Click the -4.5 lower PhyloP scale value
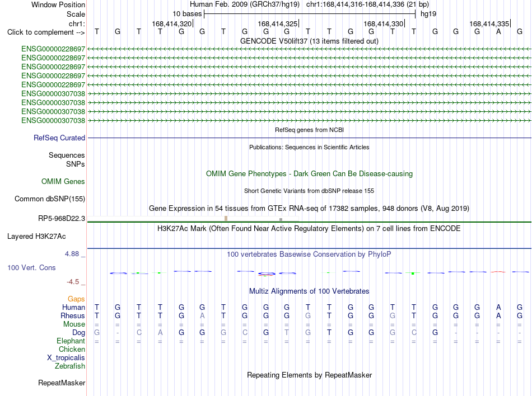 (73, 282)
